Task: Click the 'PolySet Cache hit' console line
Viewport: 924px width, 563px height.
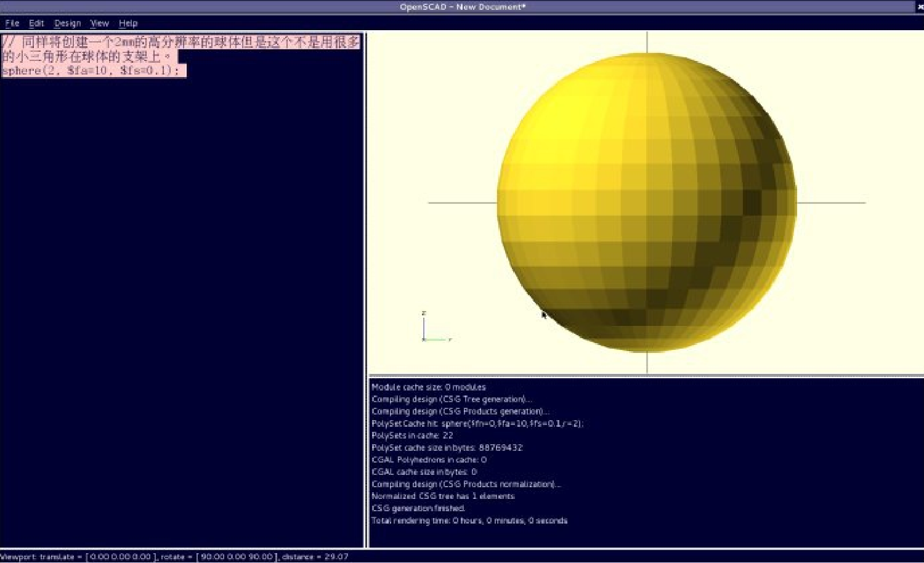Action: pyautogui.click(x=477, y=424)
